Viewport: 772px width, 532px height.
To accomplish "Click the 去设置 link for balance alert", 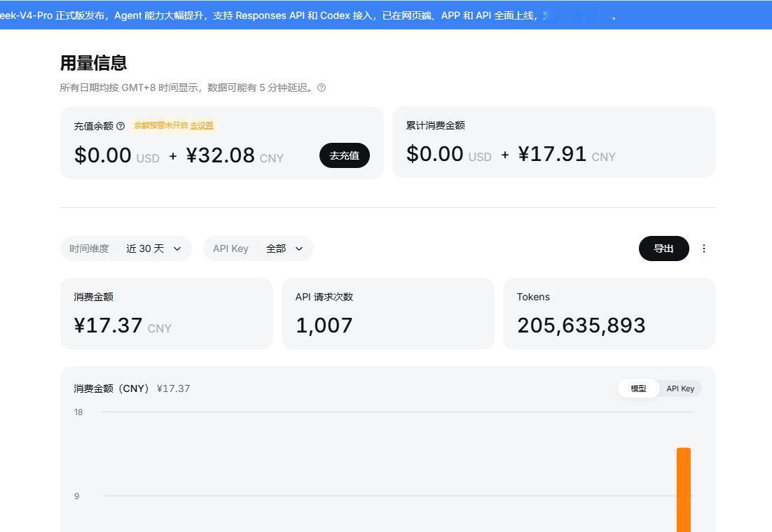I will pos(202,125).
